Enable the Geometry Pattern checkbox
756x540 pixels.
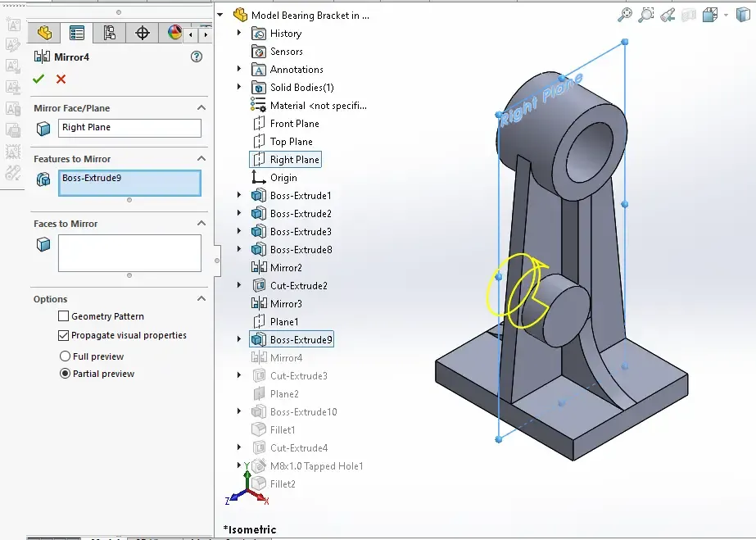[x=63, y=315]
